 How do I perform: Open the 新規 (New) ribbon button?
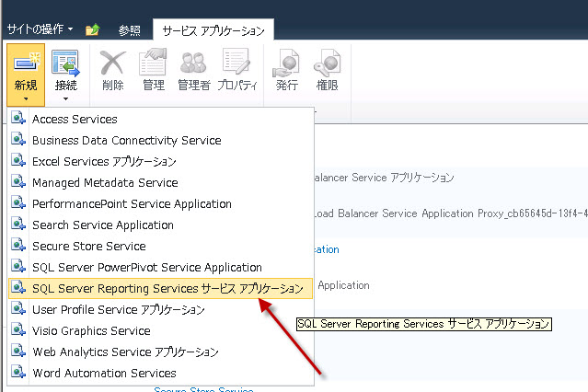26,75
